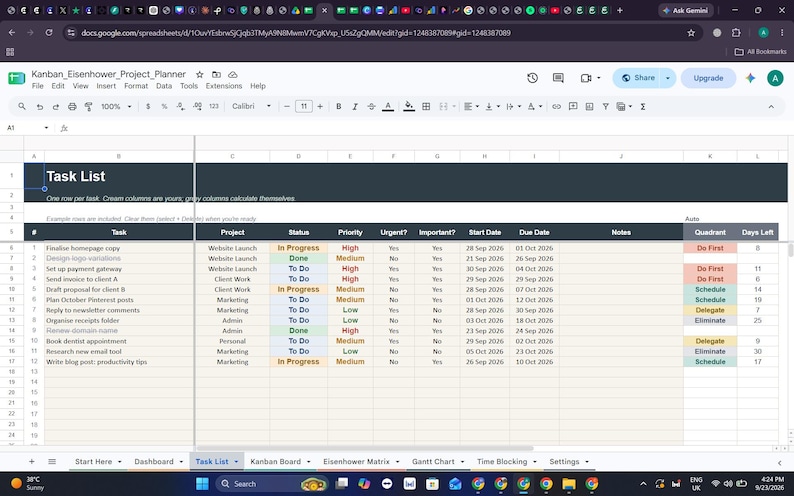
Task: Add a new sheet
Action: tap(31, 462)
